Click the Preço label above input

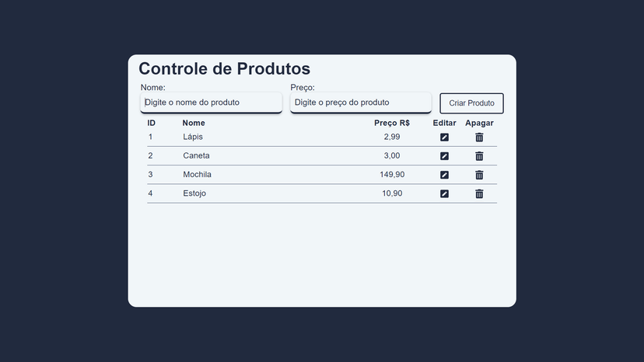pyautogui.click(x=303, y=88)
